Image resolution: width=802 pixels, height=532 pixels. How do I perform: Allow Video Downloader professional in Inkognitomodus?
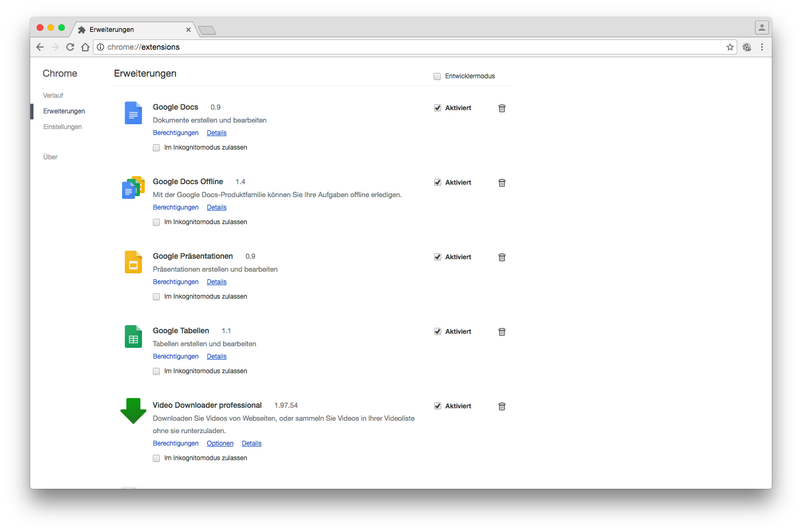point(156,458)
